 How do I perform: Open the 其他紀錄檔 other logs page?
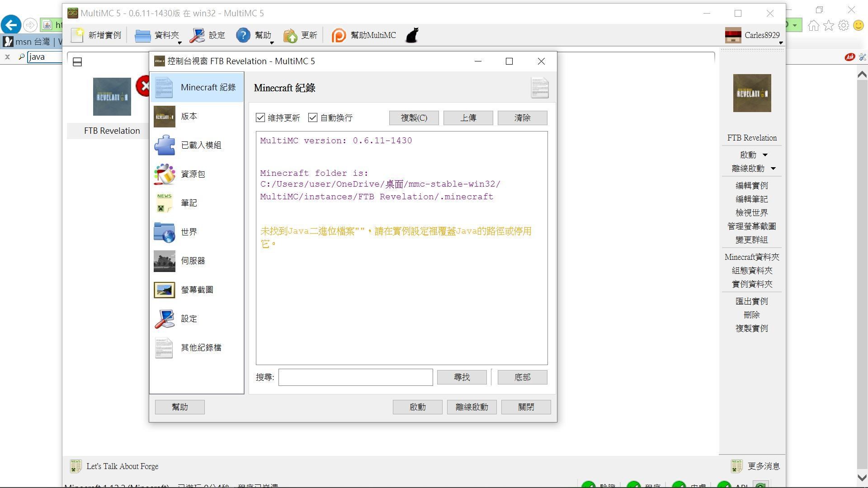(197, 348)
